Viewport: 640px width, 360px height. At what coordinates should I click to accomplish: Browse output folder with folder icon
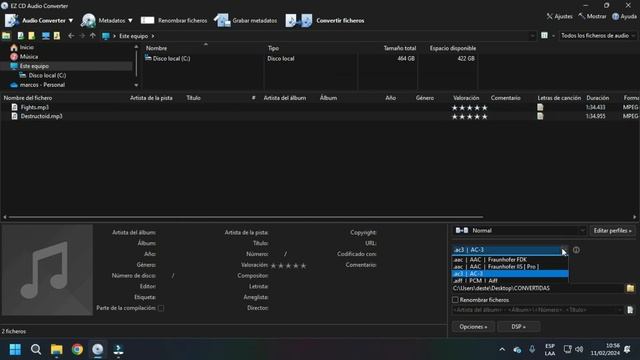pos(630,289)
